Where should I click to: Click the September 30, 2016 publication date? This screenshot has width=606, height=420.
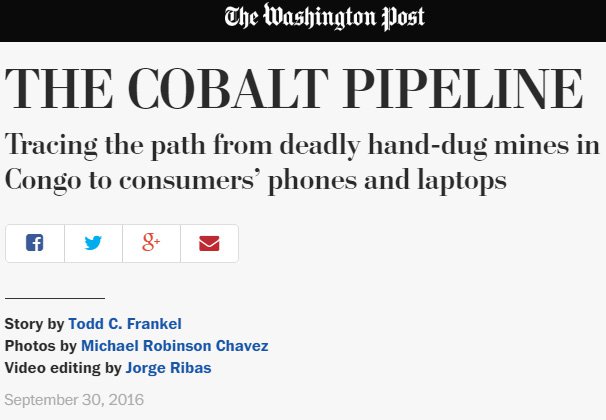coord(74,400)
